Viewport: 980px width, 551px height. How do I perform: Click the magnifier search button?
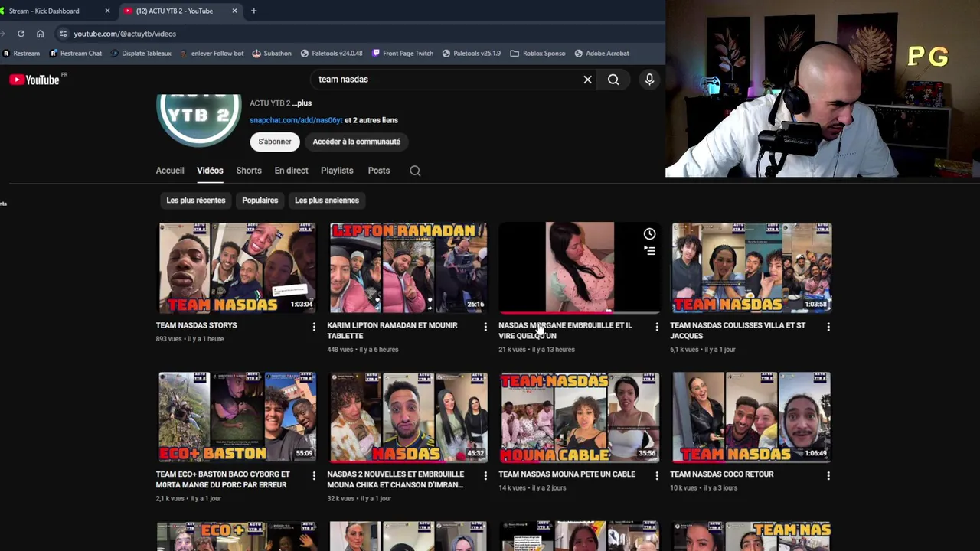tap(613, 80)
